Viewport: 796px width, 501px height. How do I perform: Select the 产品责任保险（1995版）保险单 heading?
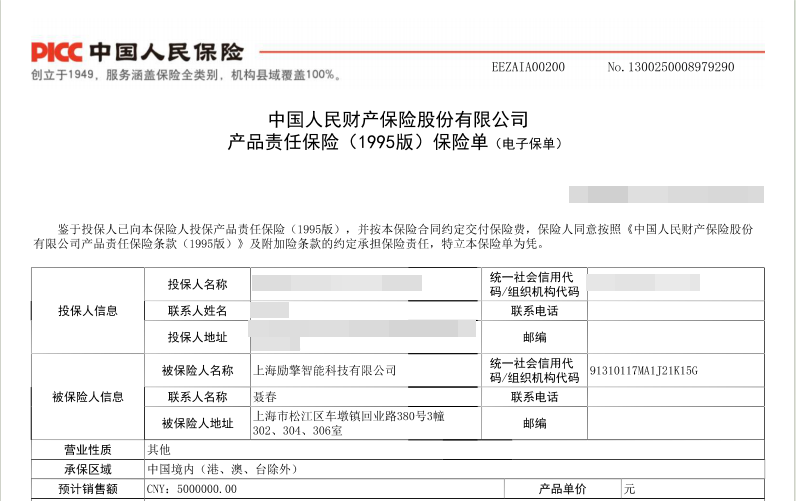[x=358, y=143]
